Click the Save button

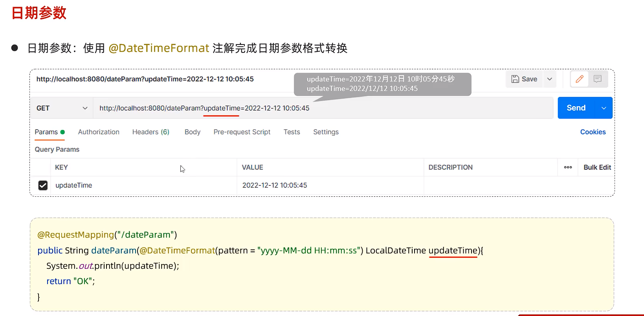[524, 79]
